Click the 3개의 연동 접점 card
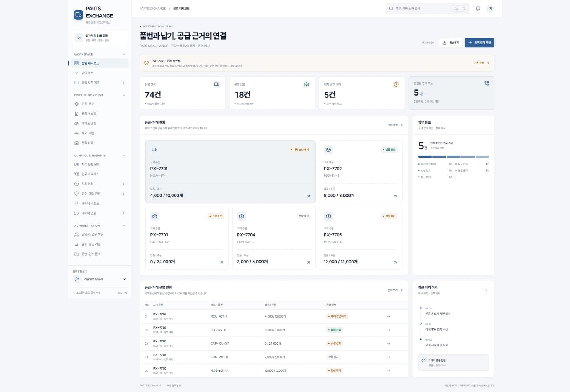This screenshot has height=392, width=570. 454,362
